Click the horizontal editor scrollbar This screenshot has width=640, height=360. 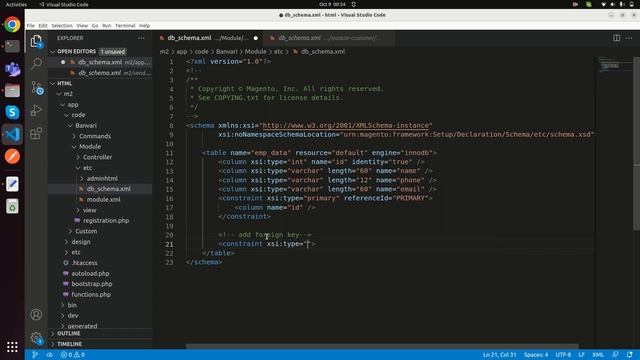(382, 347)
